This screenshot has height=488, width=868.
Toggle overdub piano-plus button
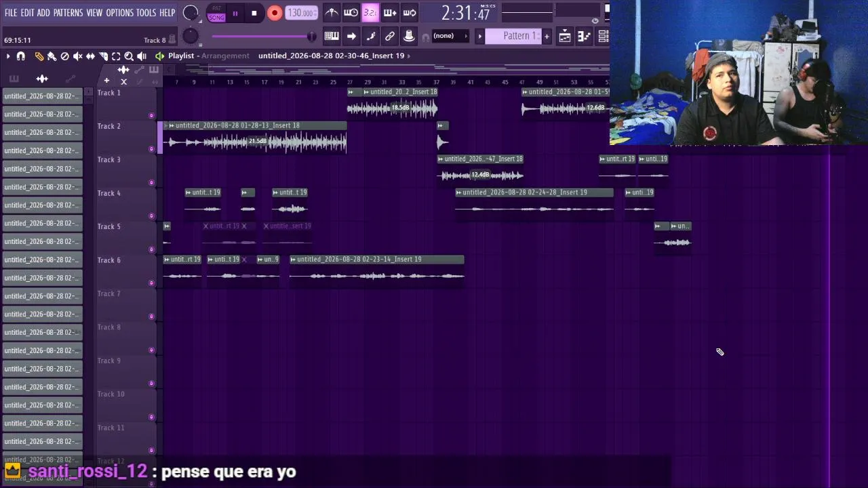tap(390, 12)
